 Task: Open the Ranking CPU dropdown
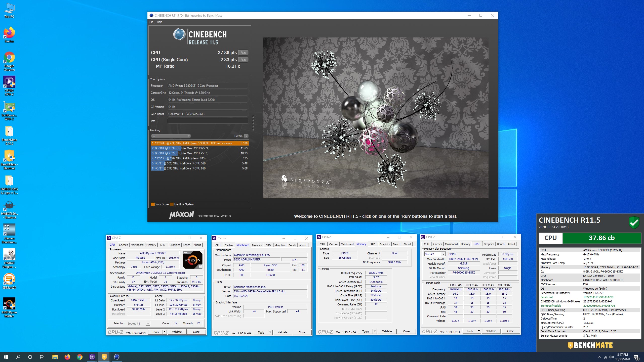pyautogui.click(x=171, y=136)
